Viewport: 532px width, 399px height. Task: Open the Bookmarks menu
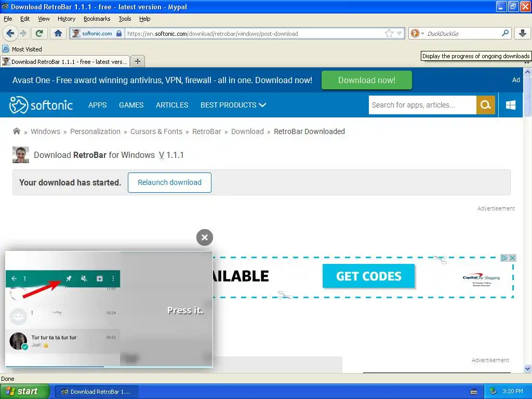pos(97,19)
